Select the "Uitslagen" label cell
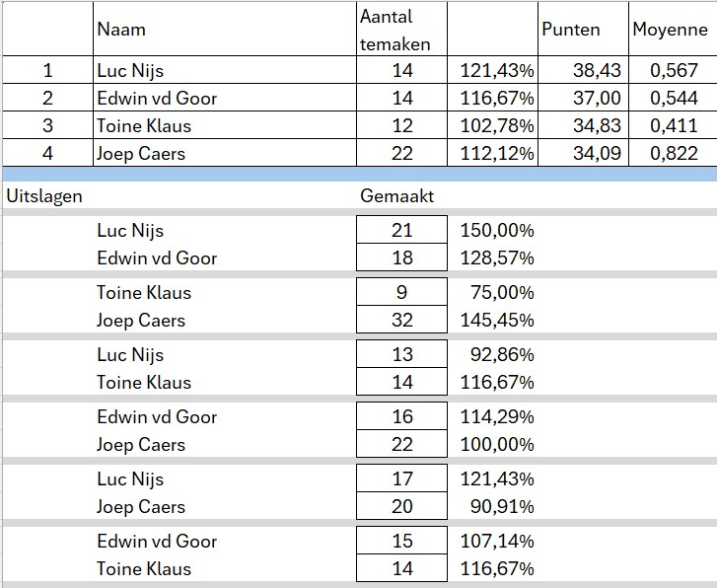 pyautogui.click(x=44, y=196)
